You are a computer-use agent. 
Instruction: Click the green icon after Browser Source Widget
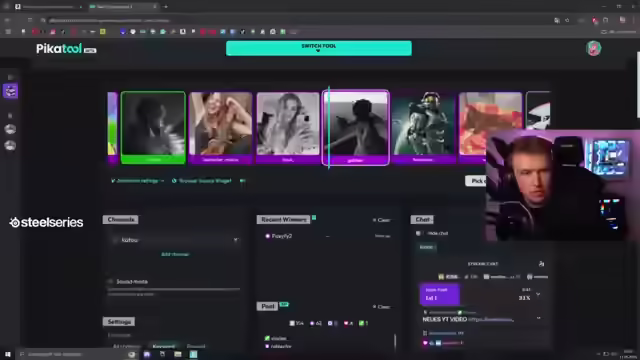click(x=243, y=181)
